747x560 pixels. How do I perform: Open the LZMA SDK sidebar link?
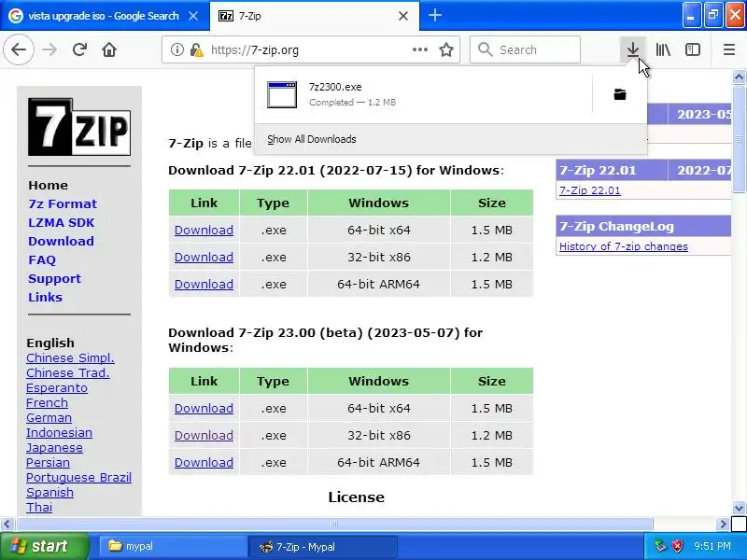(61, 222)
